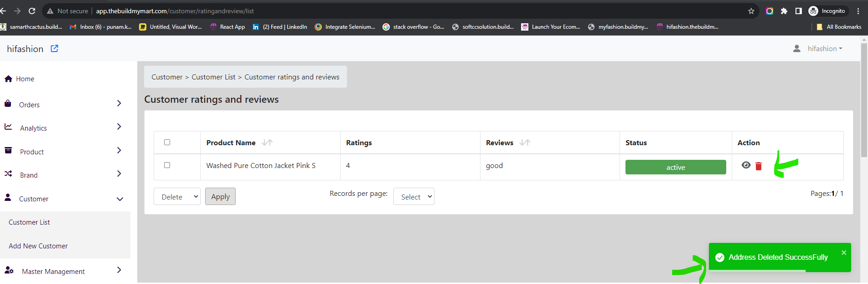The height and width of the screenshot is (284, 868).
Task: Open the React App bookmark
Action: coord(227,27)
